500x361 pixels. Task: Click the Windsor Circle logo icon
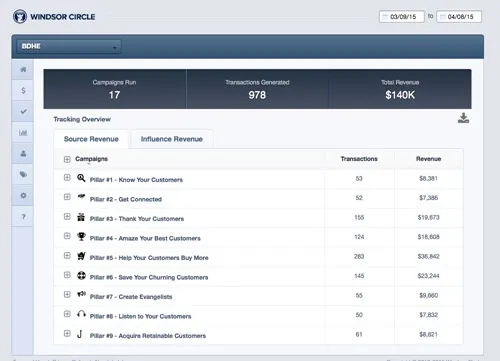coord(20,16)
